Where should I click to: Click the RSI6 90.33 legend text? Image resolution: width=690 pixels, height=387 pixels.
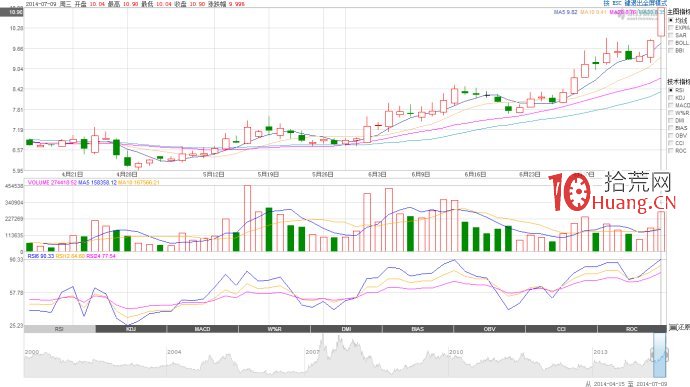click(41, 256)
